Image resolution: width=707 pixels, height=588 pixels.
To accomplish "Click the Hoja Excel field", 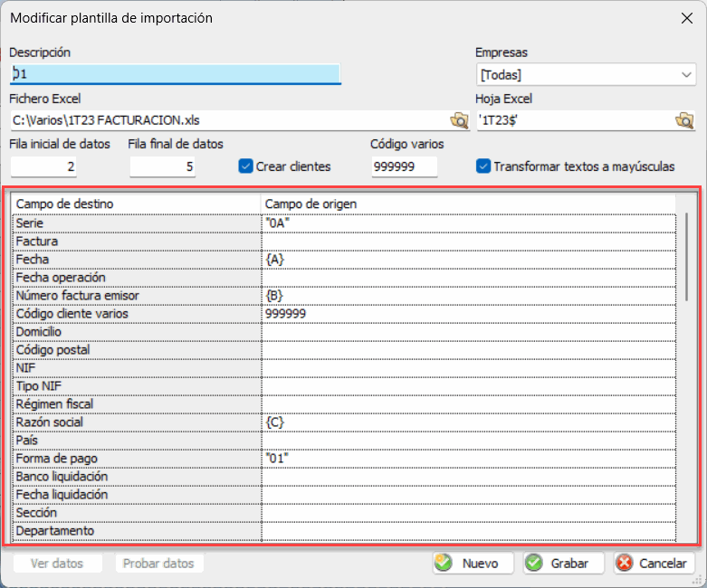I will pos(576,120).
